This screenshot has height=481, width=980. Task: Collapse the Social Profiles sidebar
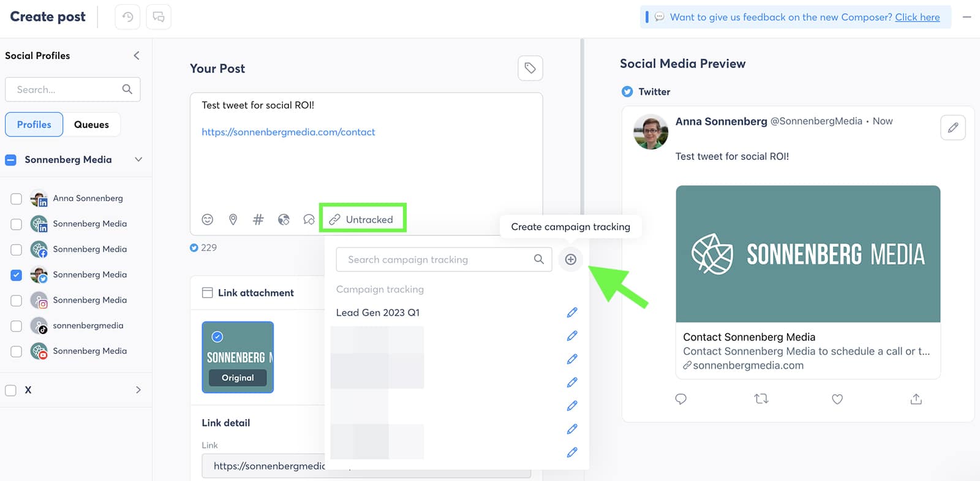click(137, 56)
